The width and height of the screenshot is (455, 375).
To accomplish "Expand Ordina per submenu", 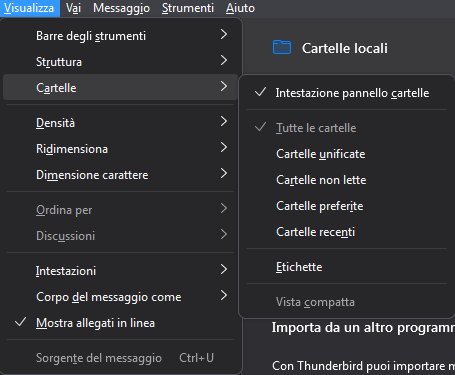I will click(x=120, y=210).
